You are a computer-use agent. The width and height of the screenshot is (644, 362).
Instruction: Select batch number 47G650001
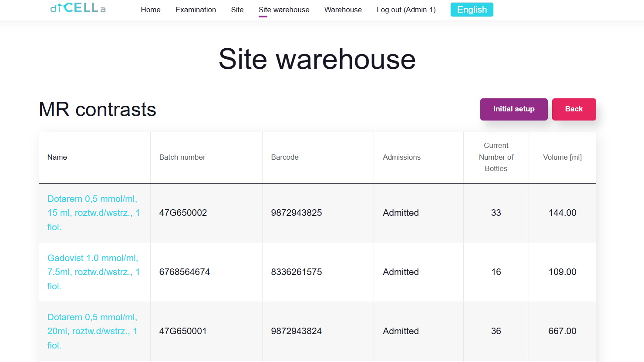[x=183, y=331]
